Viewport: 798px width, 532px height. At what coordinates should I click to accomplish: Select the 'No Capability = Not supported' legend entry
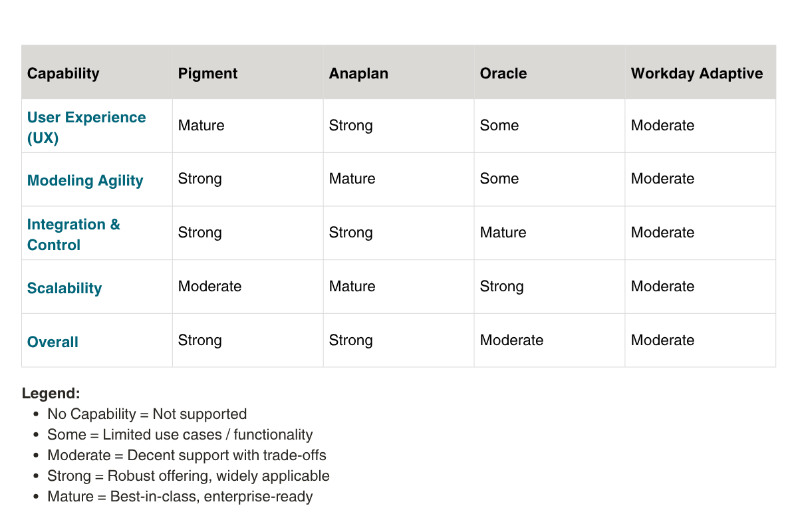[x=147, y=414]
